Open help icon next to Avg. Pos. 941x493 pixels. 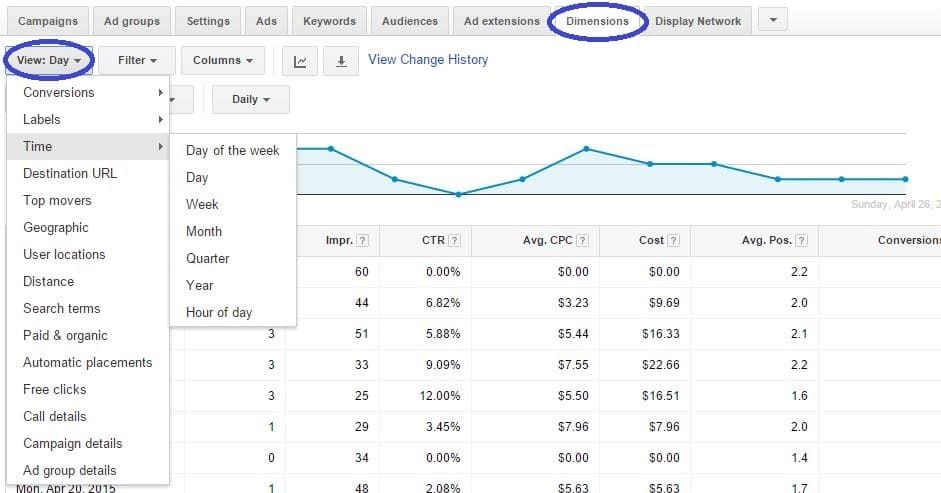coord(801,241)
